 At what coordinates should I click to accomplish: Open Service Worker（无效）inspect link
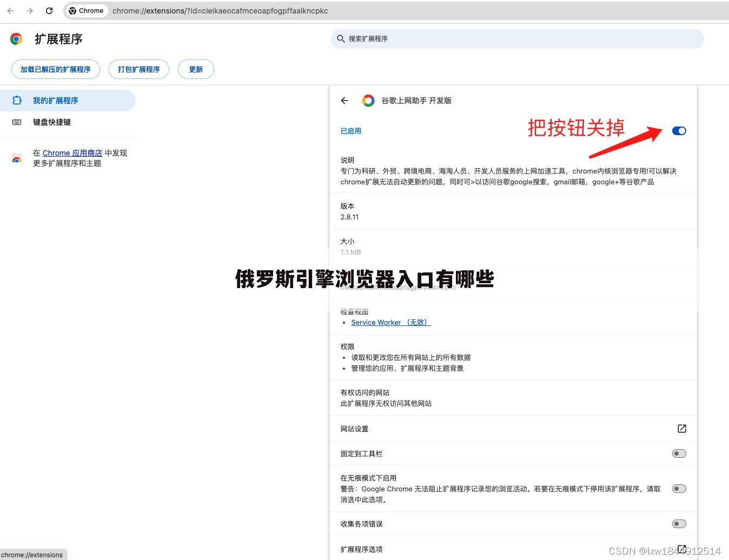pos(391,322)
